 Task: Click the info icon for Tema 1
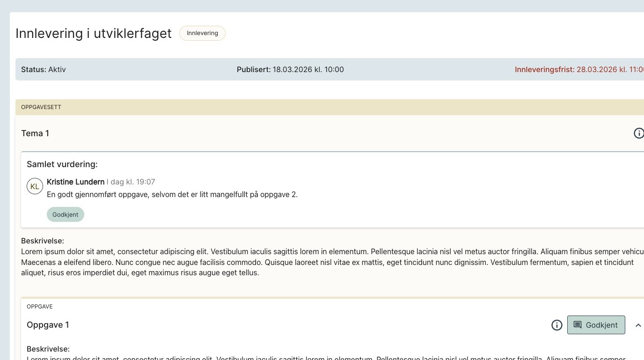[x=638, y=133]
